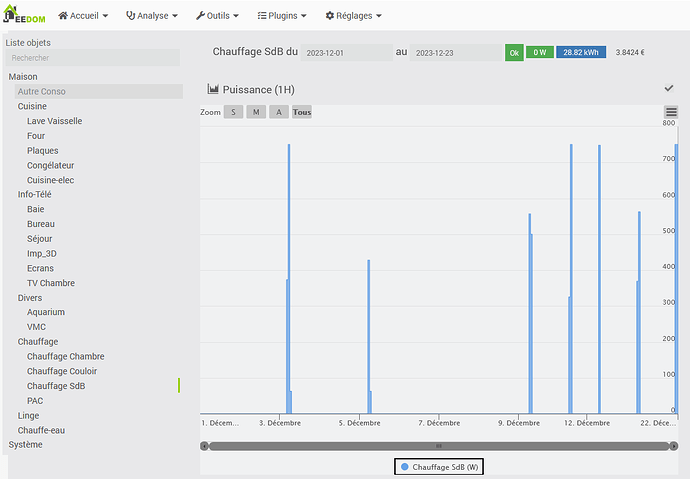Select Chauffage group
The width and height of the screenshot is (690, 479).
pyautogui.click(x=38, y=341)
